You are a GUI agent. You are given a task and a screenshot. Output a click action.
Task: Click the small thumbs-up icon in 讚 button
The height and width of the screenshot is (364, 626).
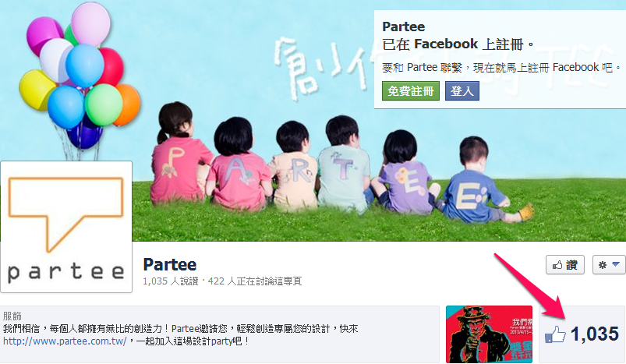557,265
